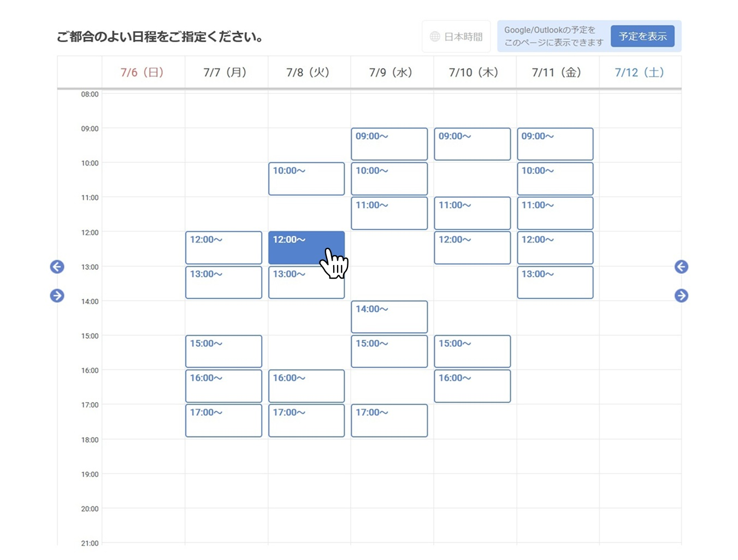Pick the 11:00 slot on 7/11 (金)
Image resolution: width=738 pixels, height=560 pixels.
coord(555,213)
